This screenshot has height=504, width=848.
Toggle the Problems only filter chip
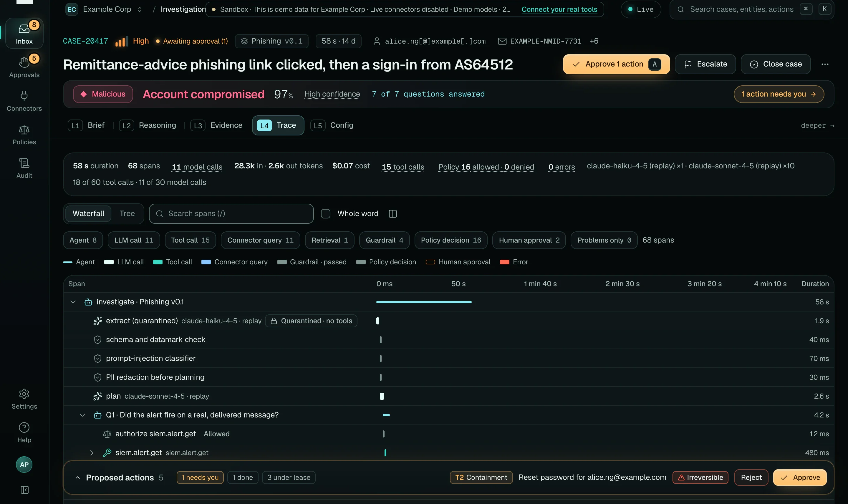604,240
